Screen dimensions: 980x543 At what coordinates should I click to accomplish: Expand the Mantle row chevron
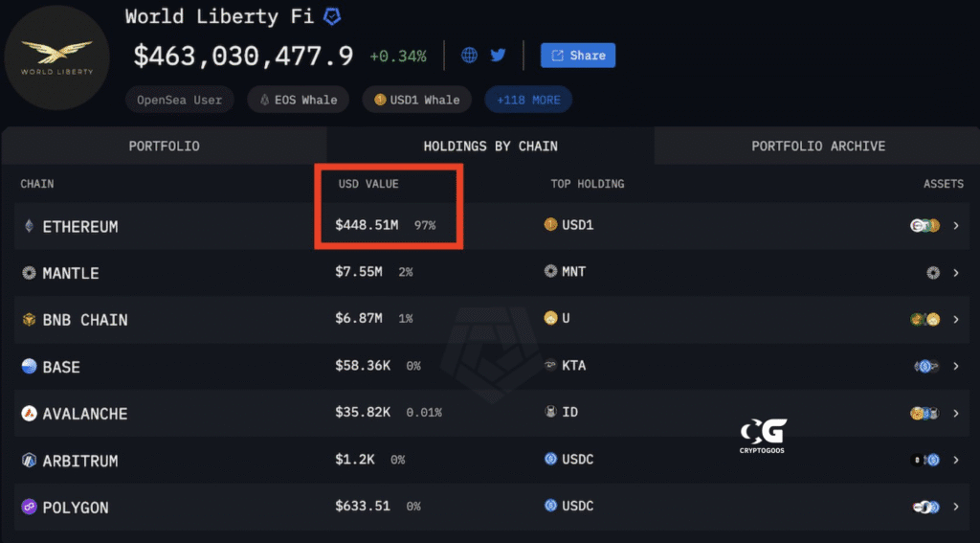956,273
